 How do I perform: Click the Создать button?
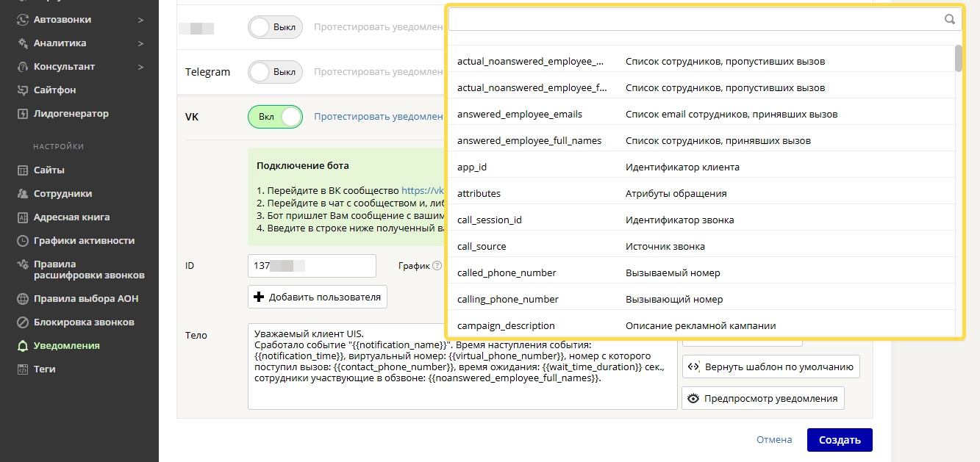(840, 440)
